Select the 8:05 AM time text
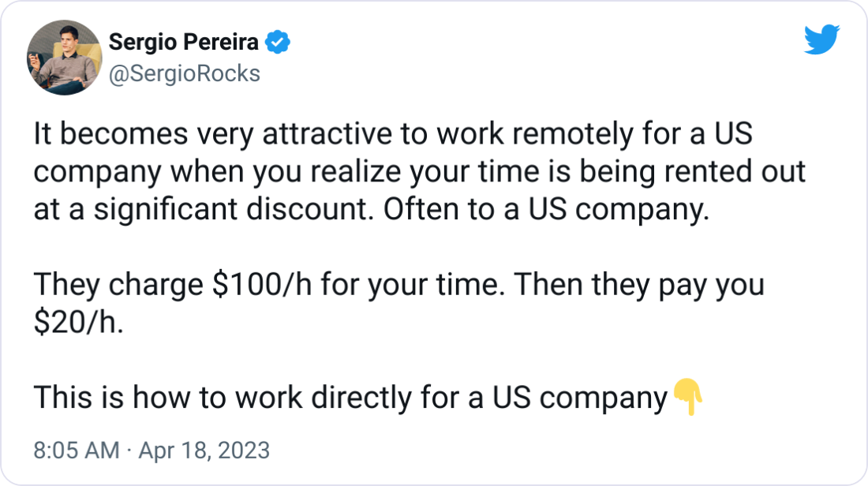868x486 pixels. 75,450
